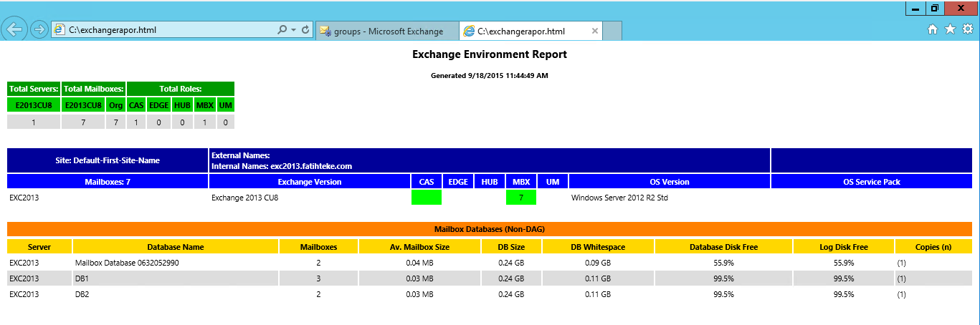The height and width of the screenshot is (325, 980).
Task: Click Windows Server 2012 R2 Std text
Action: 619,198
